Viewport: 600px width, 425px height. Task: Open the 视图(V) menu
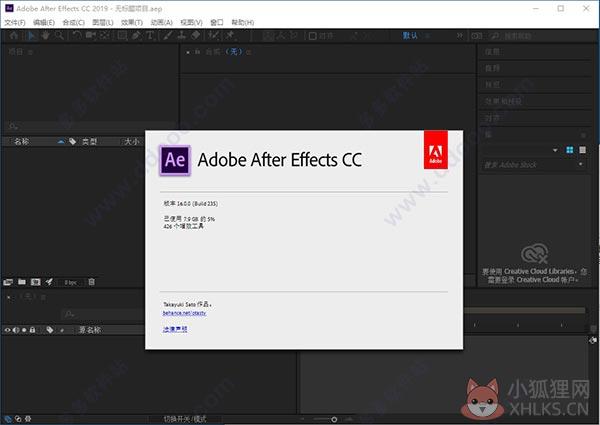pos(191,23)
